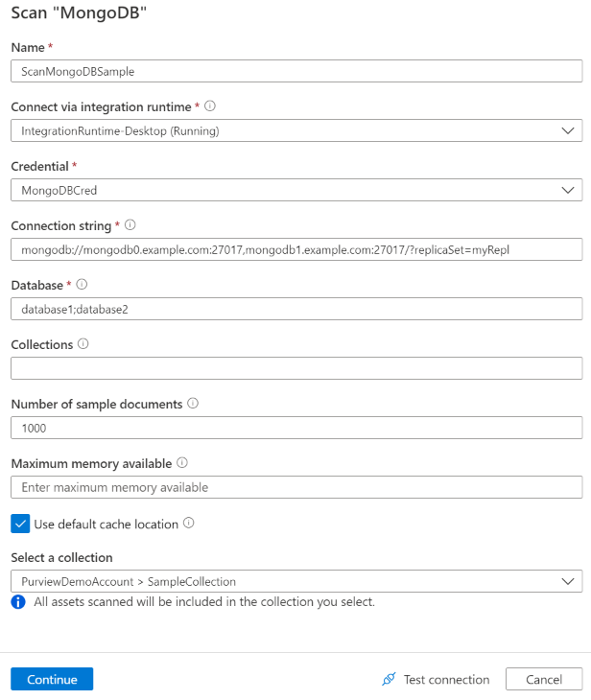
Task: Click into the Connection string field
Action: (295, 249)
